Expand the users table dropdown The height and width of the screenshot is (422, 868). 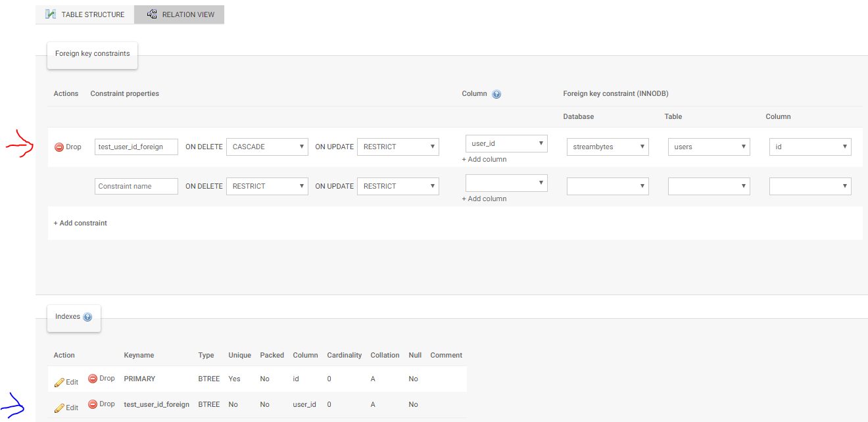click(709, 147)
